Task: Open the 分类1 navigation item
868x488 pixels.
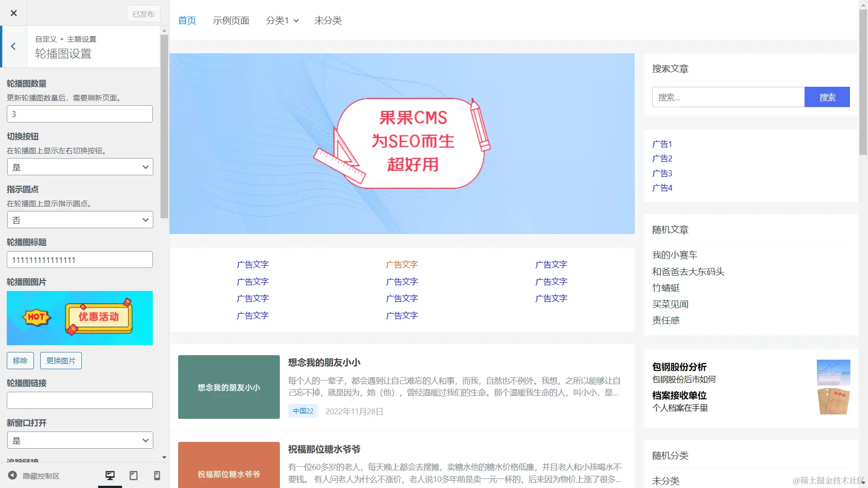Action: tap(277, 20)
